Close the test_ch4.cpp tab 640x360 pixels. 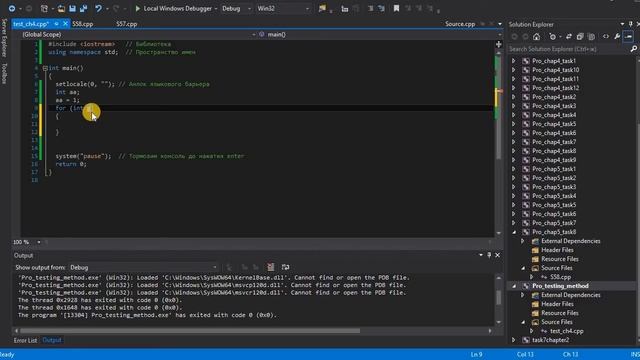[65, 24]
